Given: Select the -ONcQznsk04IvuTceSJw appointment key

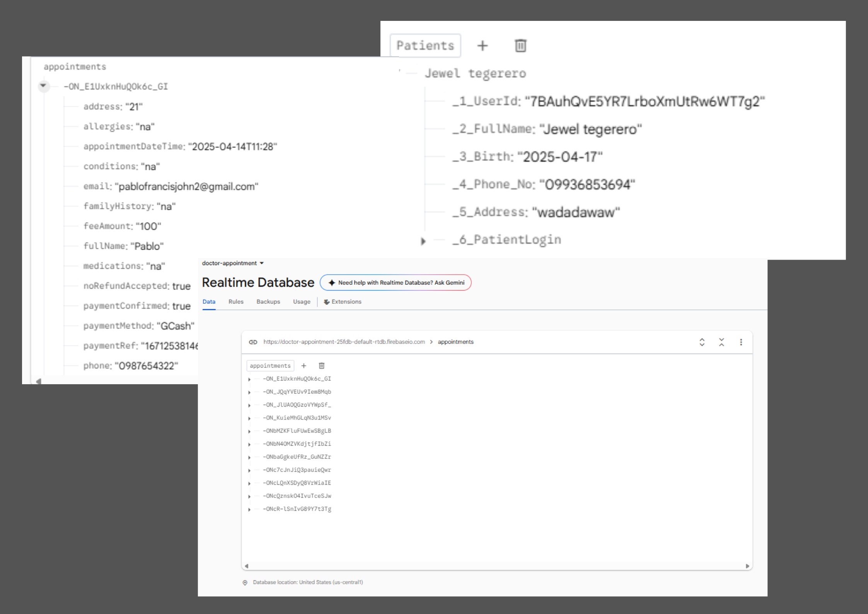Looking at the screenshot, I should tap(297, 496).
